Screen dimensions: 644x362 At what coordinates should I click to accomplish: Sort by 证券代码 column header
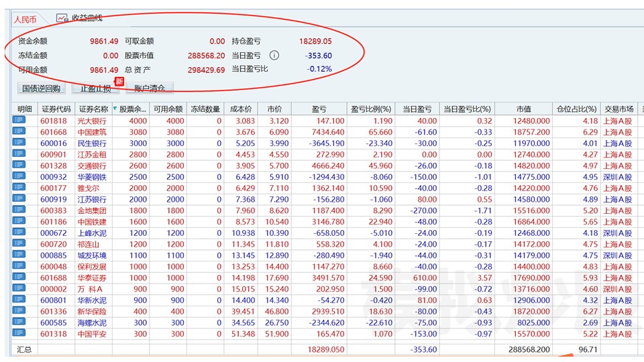click(56, 109)
